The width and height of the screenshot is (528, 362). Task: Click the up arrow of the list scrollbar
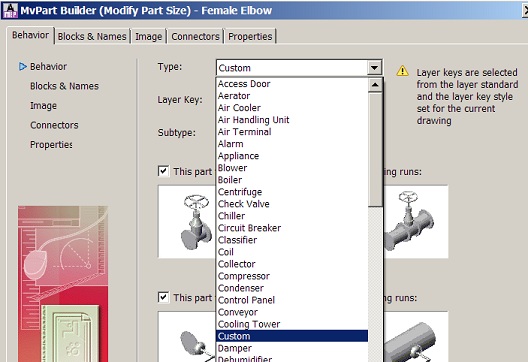coord(375,85)
